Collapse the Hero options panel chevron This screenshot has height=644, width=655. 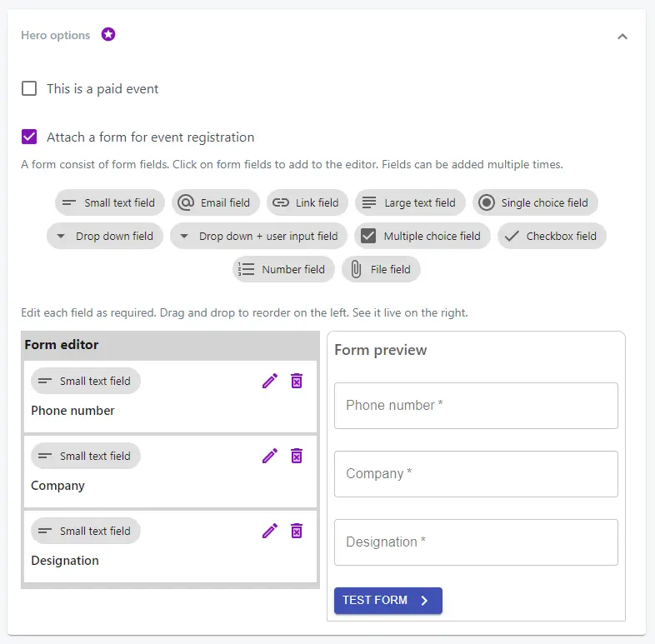(622, 37)
